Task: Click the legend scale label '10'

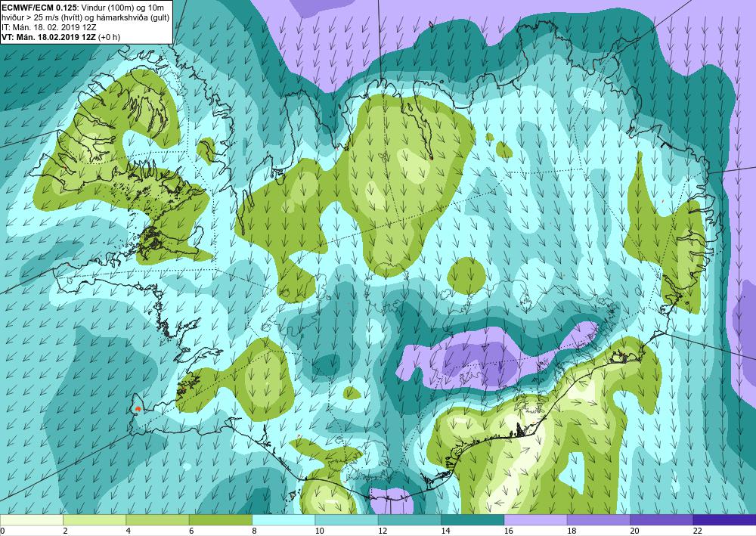Action: pyautogui.click(x=319, y=531)
